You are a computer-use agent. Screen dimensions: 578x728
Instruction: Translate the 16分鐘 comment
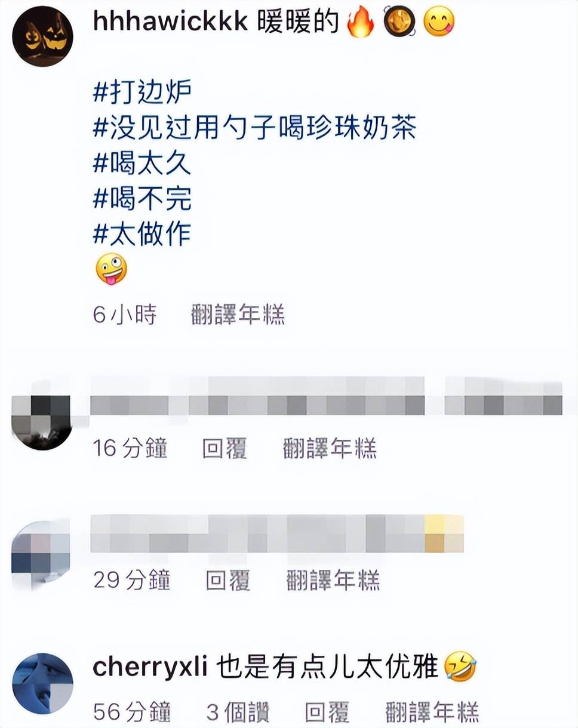330,448
